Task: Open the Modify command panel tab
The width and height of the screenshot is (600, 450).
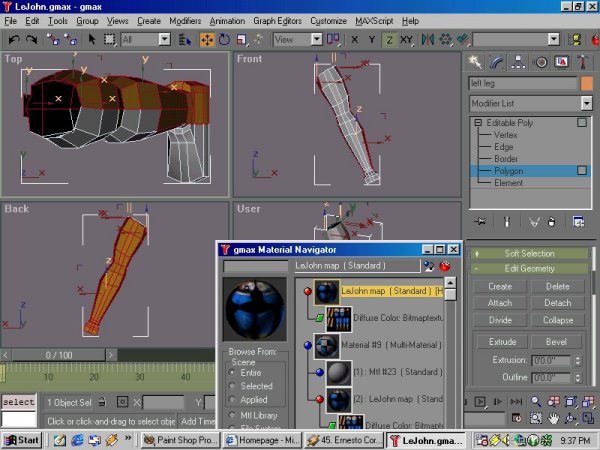Action: point(496,62)
